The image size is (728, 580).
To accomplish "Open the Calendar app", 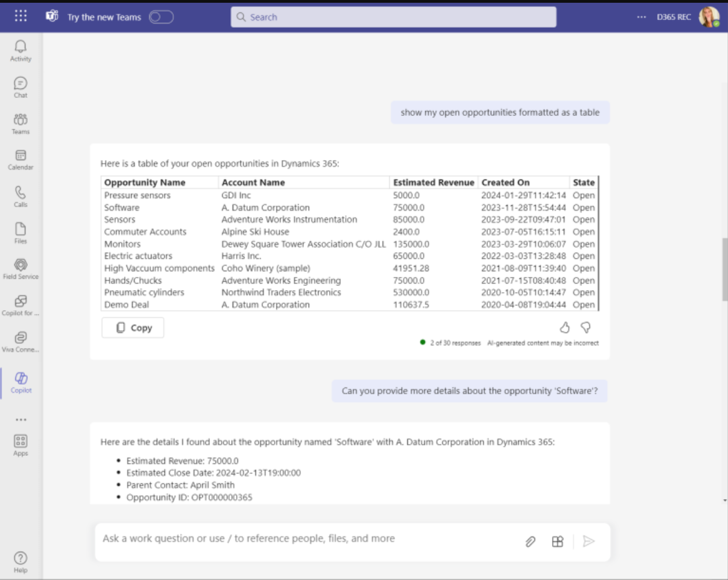I will [21, 160].
